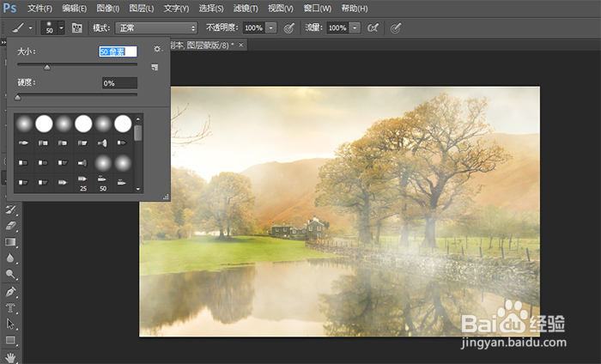Screen dimensions: 601x364
Task: Open the 编辑(E) menu
Action: pos(75,8)
